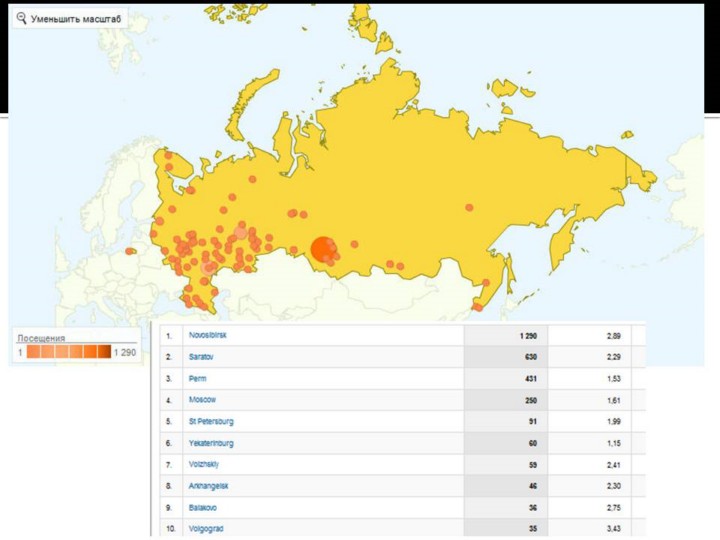This screenshot has width=720, height=540.
Task: Click the 1 290 visits cell for Novosibirsk
Action: coord(529,335)
